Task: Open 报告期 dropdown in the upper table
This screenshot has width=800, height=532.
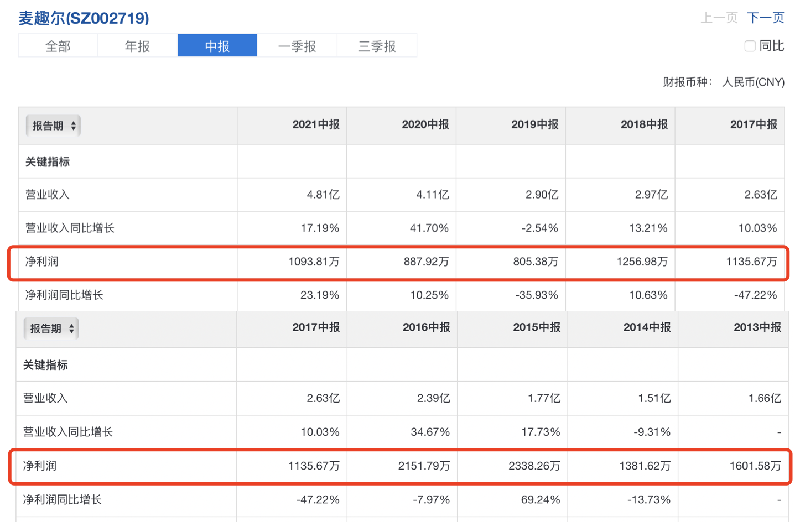Action: [x=53, y=126]
